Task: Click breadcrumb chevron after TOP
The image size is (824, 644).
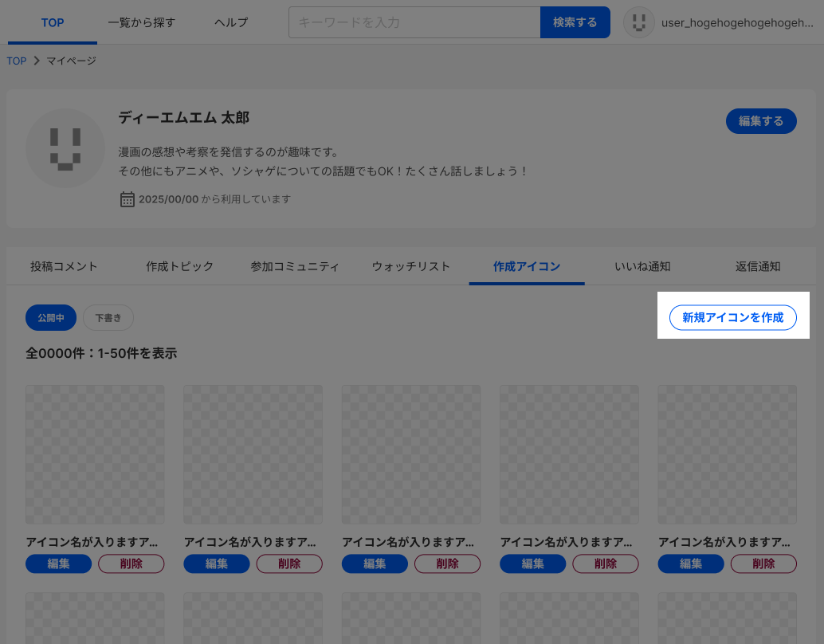Action: point(37,61)
